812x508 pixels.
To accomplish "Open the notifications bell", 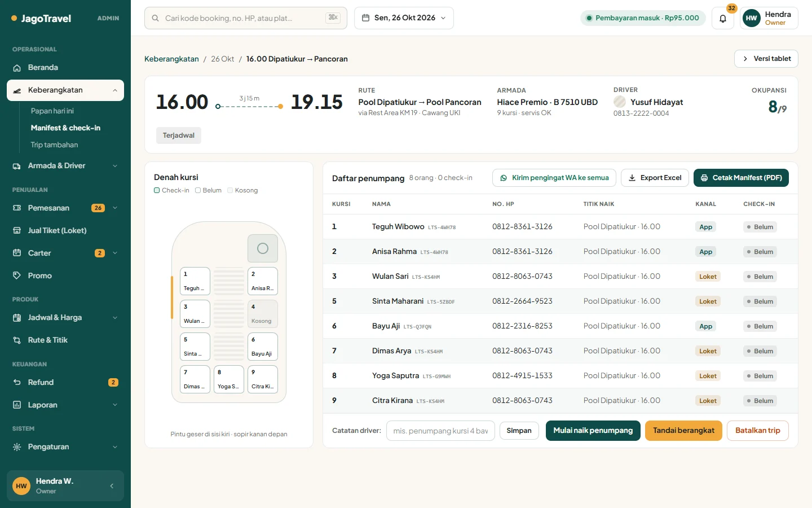I will 722,18.
